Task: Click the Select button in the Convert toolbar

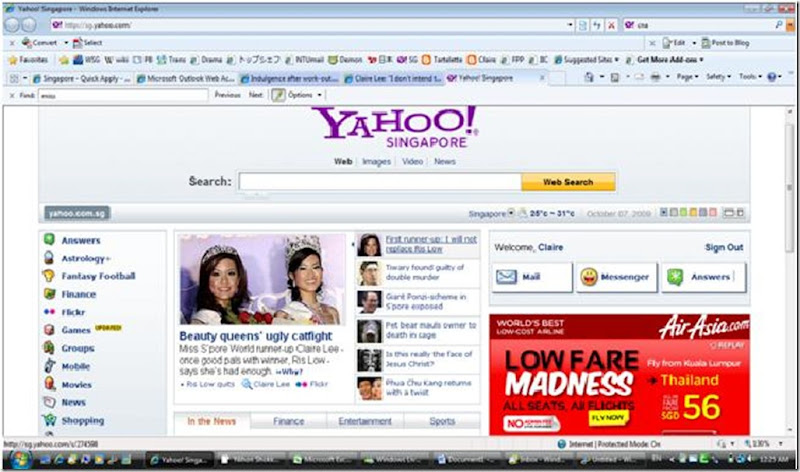Action: [x=87, y=43]
